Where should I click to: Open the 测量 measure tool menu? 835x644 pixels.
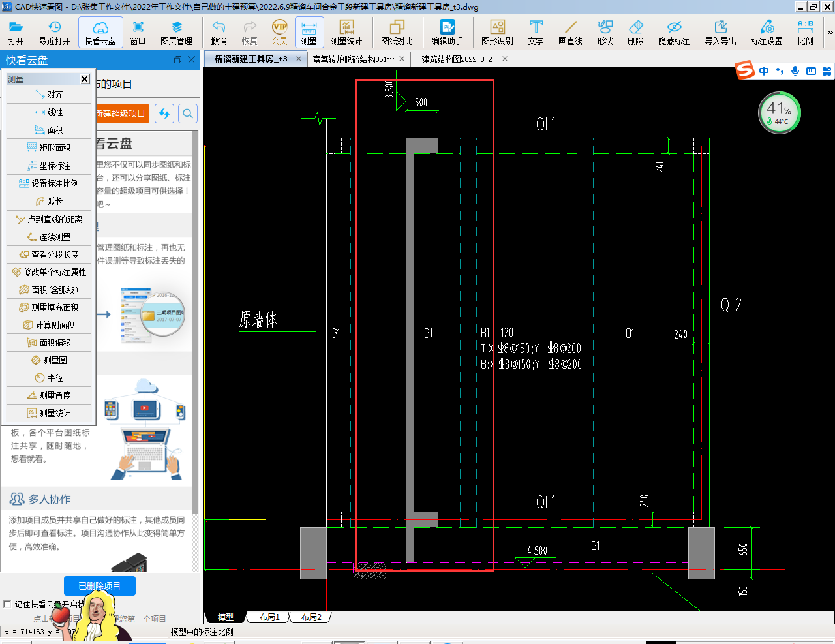[x=309, y=33]
